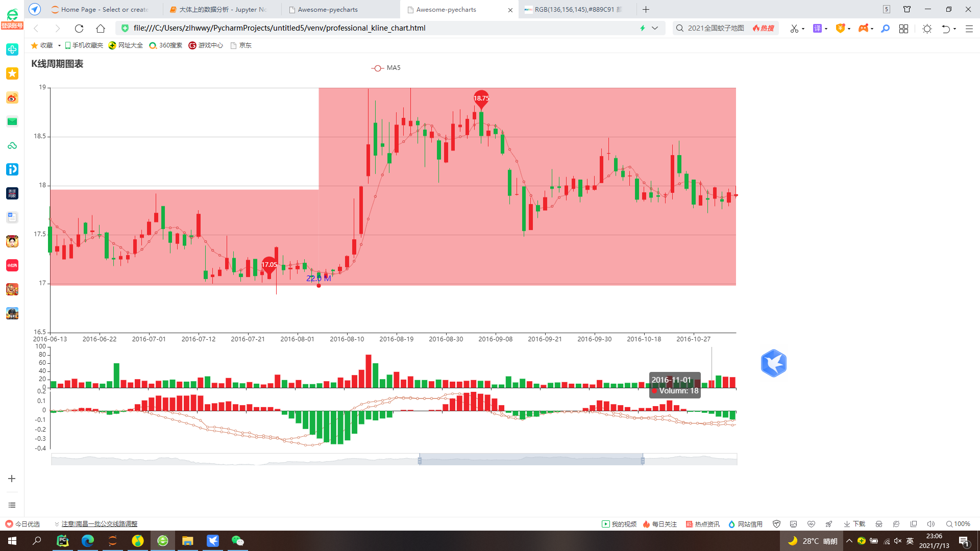The image size is (980, 551).
Task: Click the Weibo sidebar icon
Action: tap(12, 97)
